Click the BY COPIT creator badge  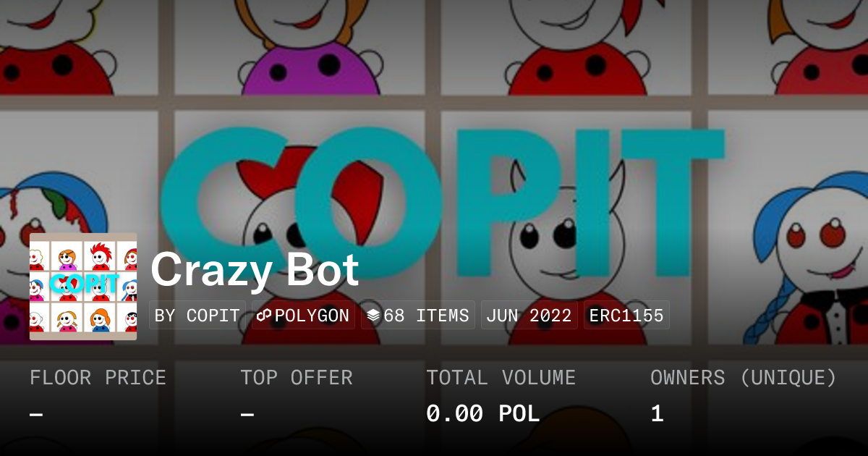pos(197,316)
